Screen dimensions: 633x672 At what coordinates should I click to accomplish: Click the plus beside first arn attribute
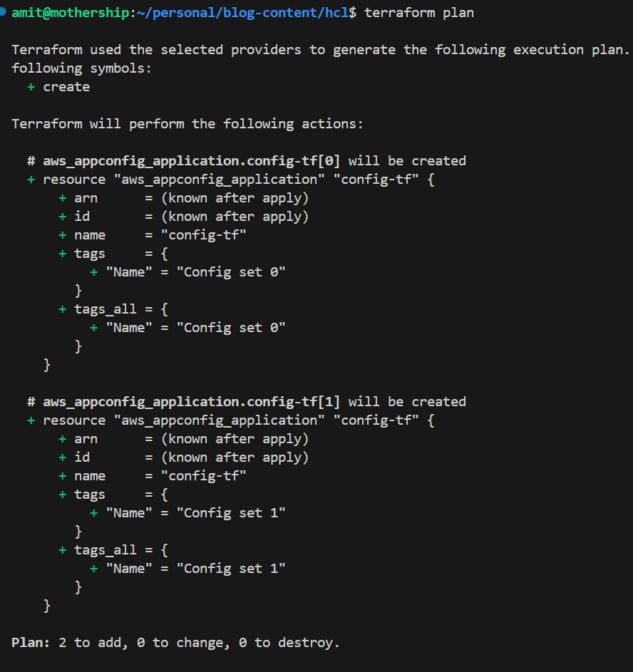pos(63,198)
